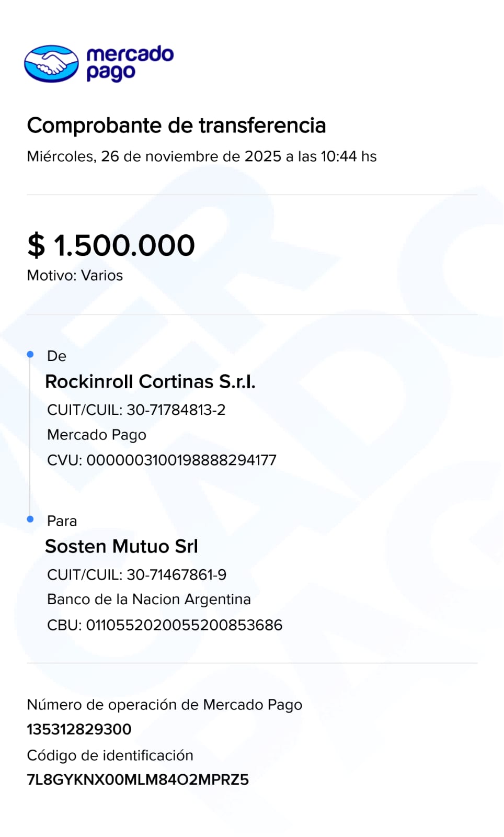Select the sender CVU number
504x837 pixels.
tap(181, 460)
